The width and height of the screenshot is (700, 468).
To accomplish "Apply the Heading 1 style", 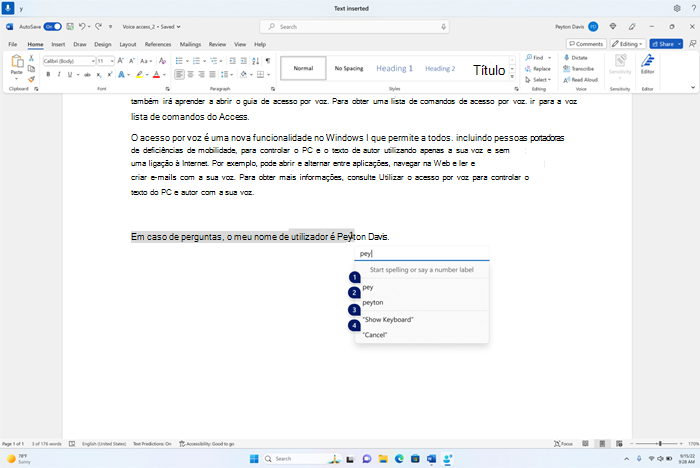I will click(x=394, y=68).
